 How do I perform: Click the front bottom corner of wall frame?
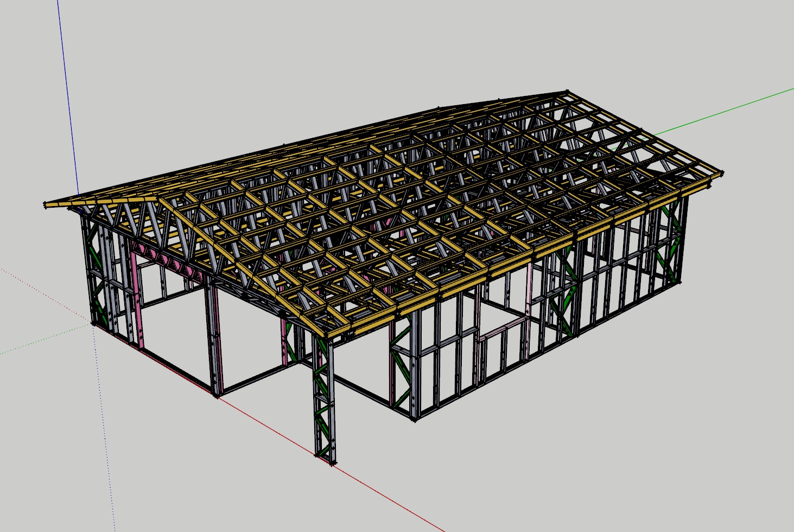pos(415,419)
